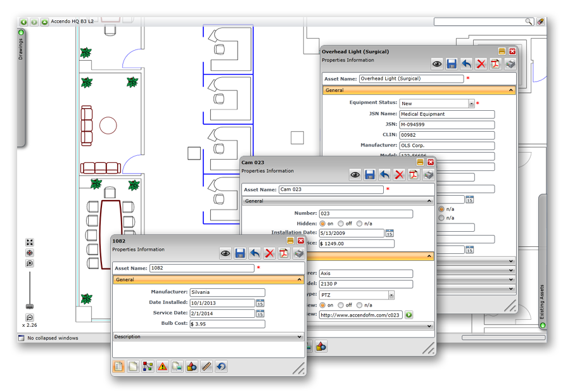
Task: Click the red X delete icon in 1082 window
Action: coord(269,253)
